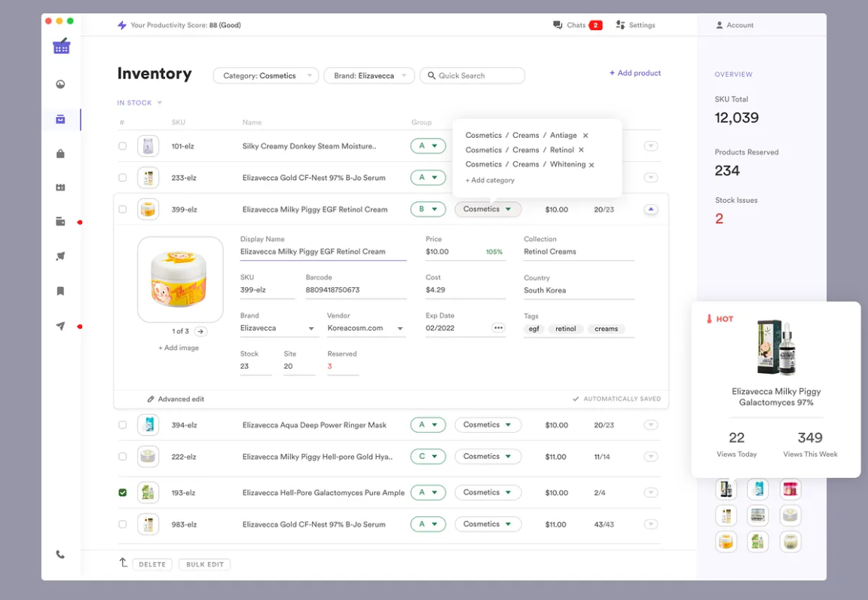Open the Category: Cosmetics filter dropdown
The height and width of the screenshot is (600, 868).
click(x=266, y=75)
